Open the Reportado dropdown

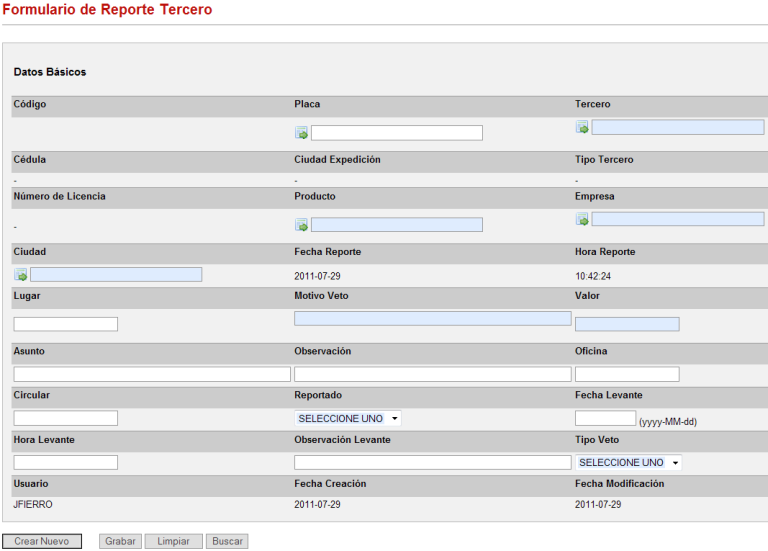(x=347, y=418)
